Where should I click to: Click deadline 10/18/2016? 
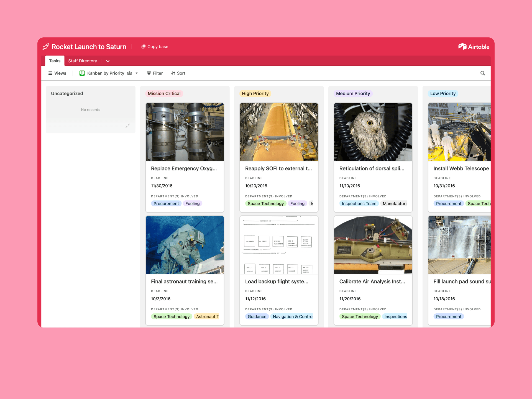click(x=444, y=299)
